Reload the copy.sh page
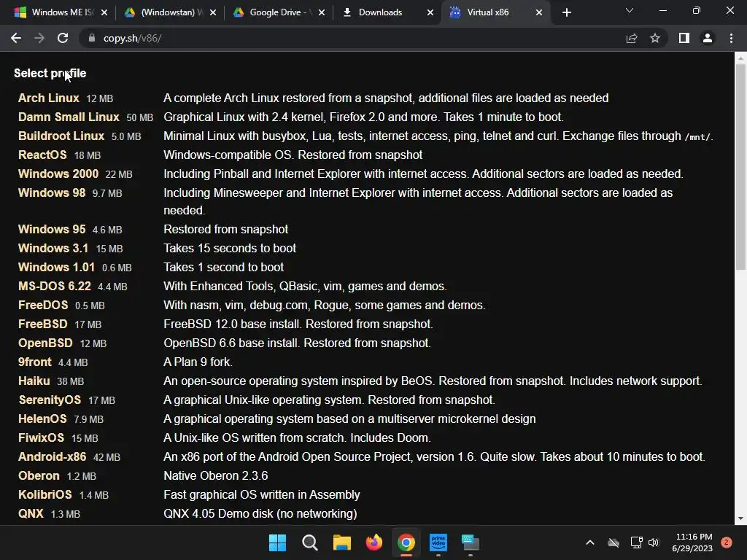This screenshot has width=747, height=560. tap(63, 38)
